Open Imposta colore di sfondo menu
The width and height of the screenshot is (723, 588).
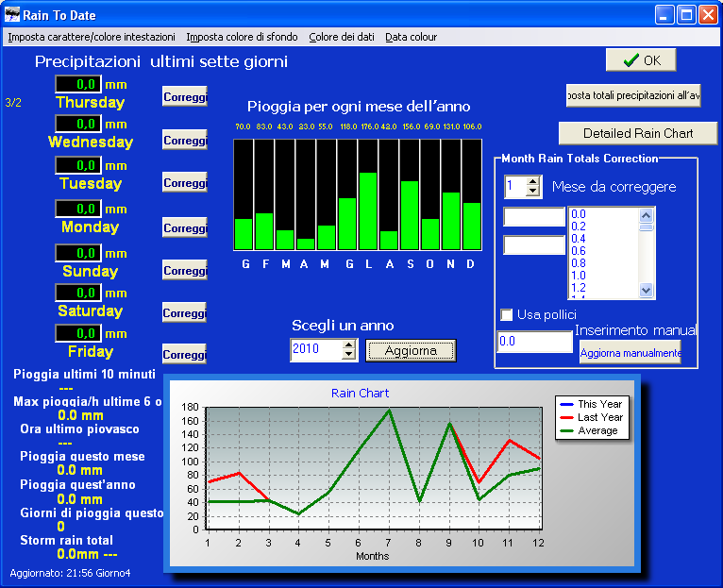coord(242,37)
